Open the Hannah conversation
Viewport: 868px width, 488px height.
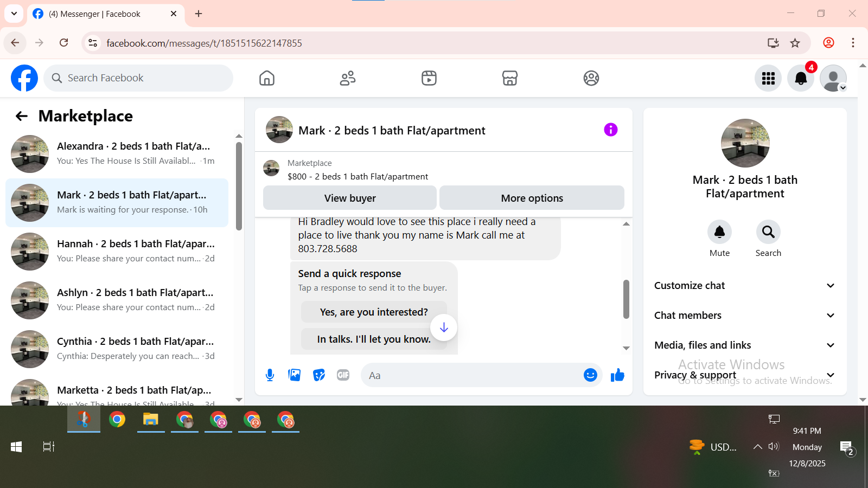(117, 252)
